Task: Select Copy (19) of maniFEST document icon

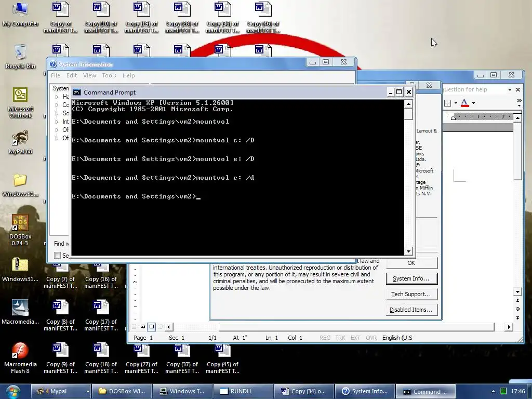Action: pos(141,17)
